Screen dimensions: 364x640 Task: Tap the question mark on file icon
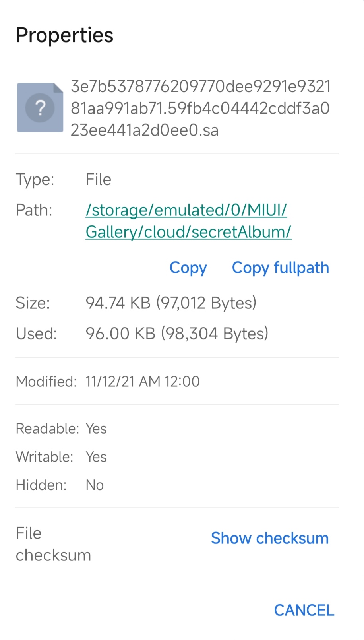pyautogui.click(x=40, y=108)
